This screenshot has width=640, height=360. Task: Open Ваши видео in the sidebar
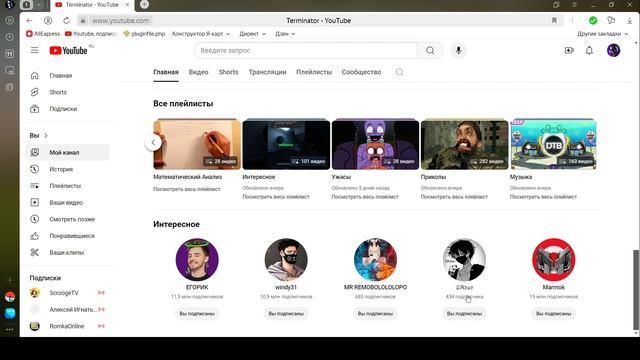click(x=68, y=202)
